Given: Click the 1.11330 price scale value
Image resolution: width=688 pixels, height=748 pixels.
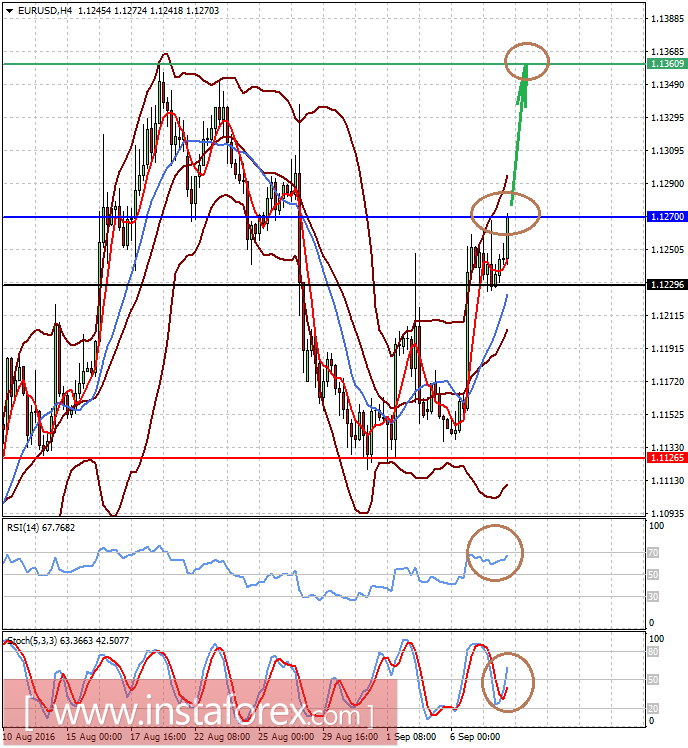Looking at the screenshot, I should [x=667, y=447].
